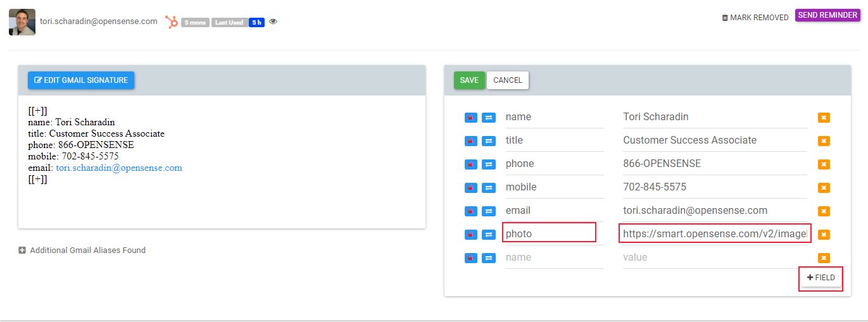This screenshot has height=322, width=868.
Task: Toggle the eye visibility icon near user email
Action: pos(274,22)
